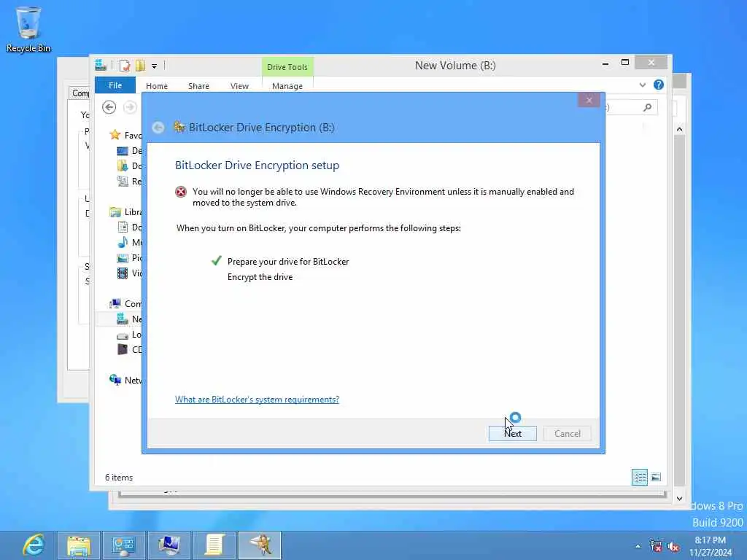Expand the ribbon with the chevron arrow

click(x=642, y=85)
